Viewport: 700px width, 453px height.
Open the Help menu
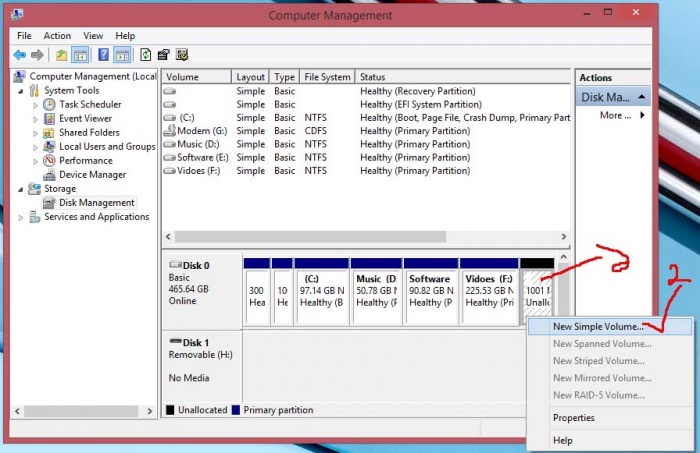click(125, 36)
